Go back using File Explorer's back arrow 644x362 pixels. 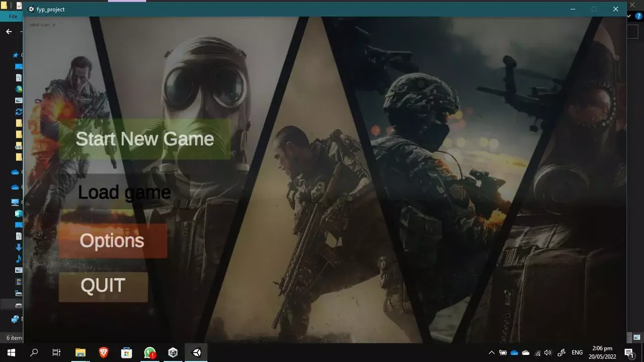[9, 31]
